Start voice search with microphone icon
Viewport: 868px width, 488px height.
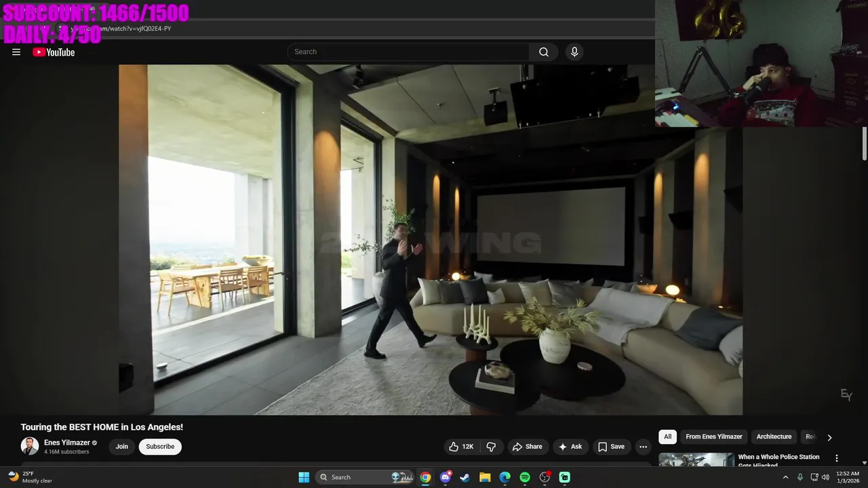coord(574,52)
